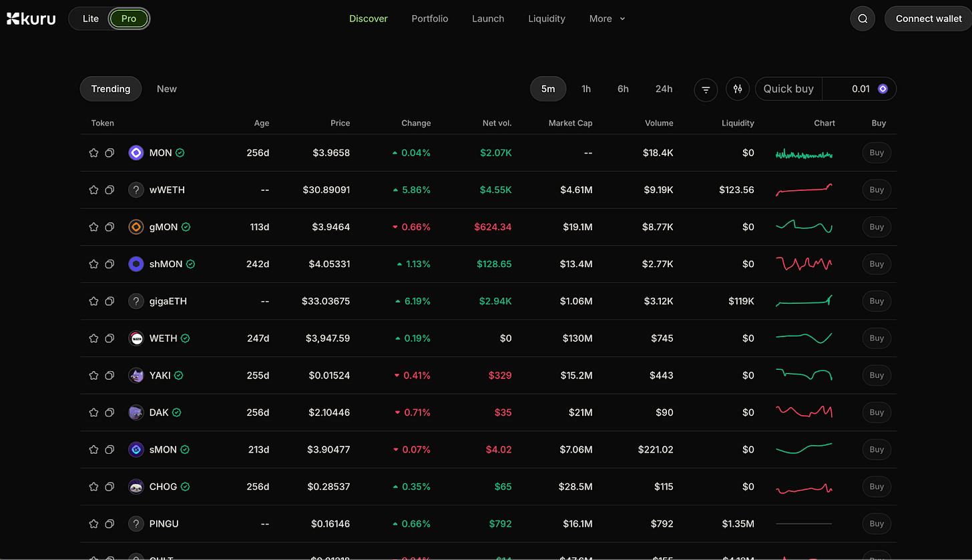This screenshot has width=972, height=560.
Task: Copy the DAK token address
Action: (109, 412)
